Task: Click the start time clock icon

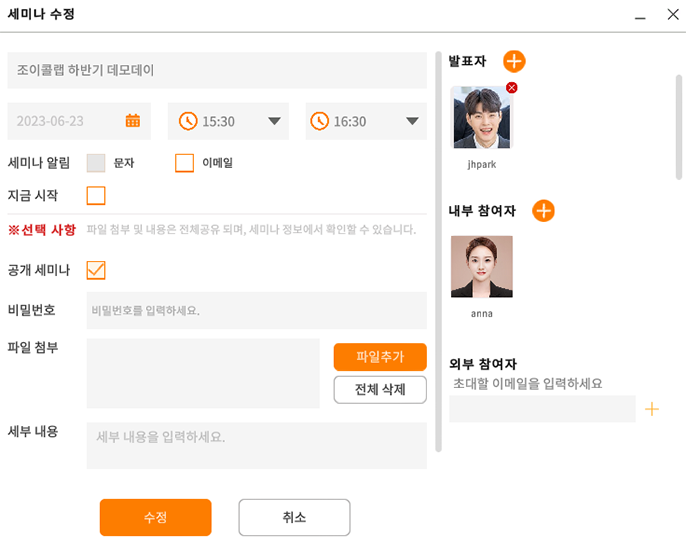Action: 188,121
